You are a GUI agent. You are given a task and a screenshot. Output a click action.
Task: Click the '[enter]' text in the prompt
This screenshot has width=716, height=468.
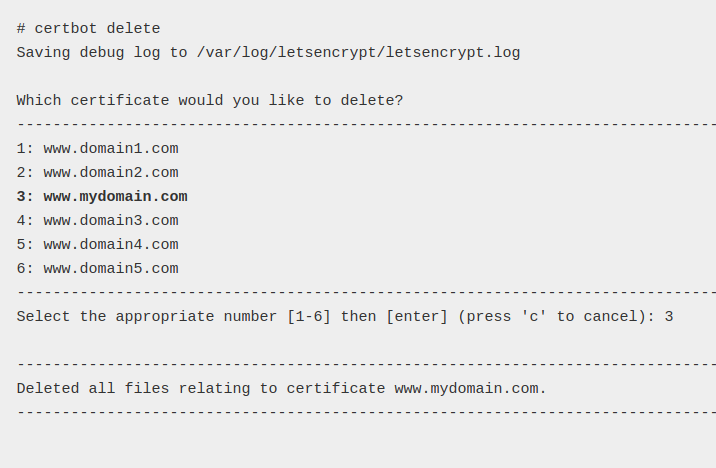(417, 316)
